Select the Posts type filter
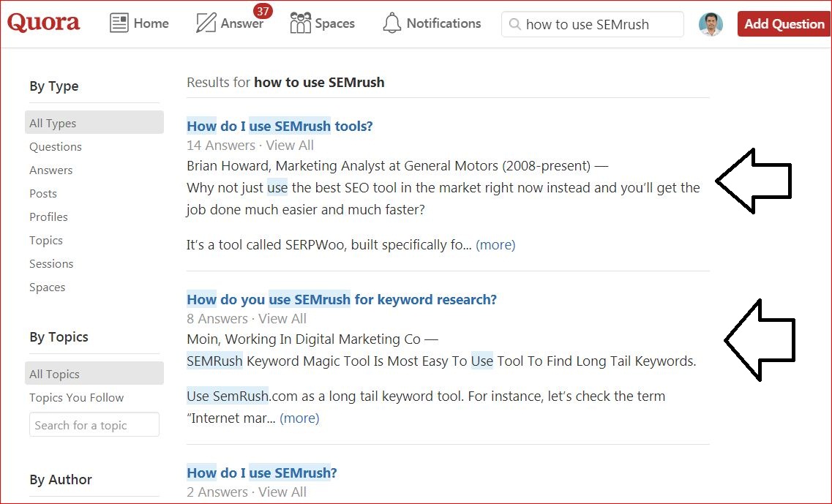 point(43,194)
